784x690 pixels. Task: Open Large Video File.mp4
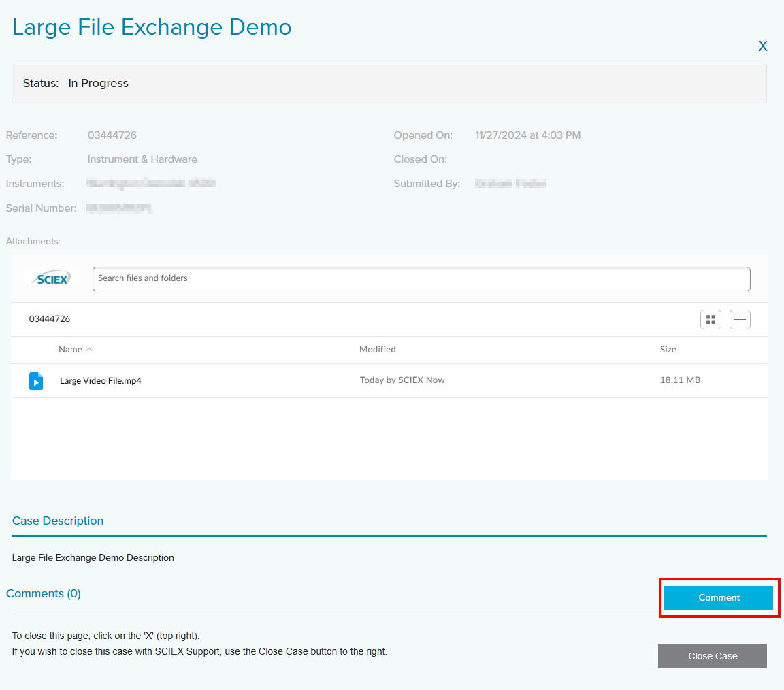101,381
